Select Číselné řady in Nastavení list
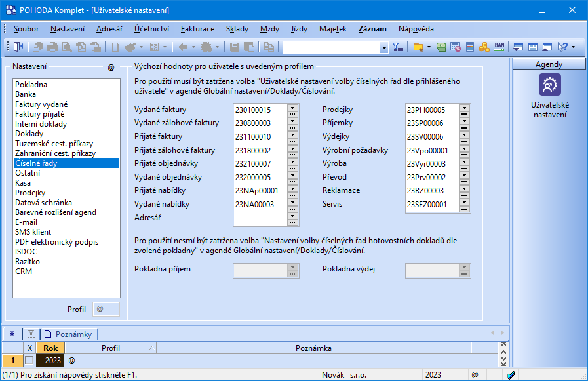Viewport: 588px width, 381px height. pos(66,163)
